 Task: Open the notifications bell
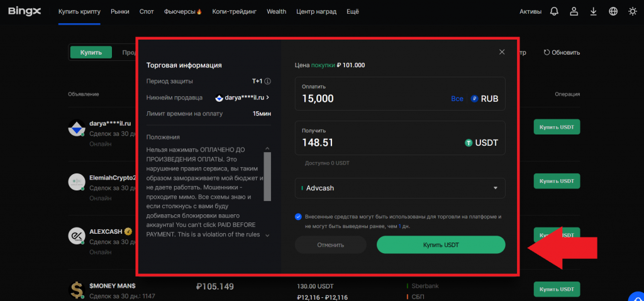(x=555, y=11)
